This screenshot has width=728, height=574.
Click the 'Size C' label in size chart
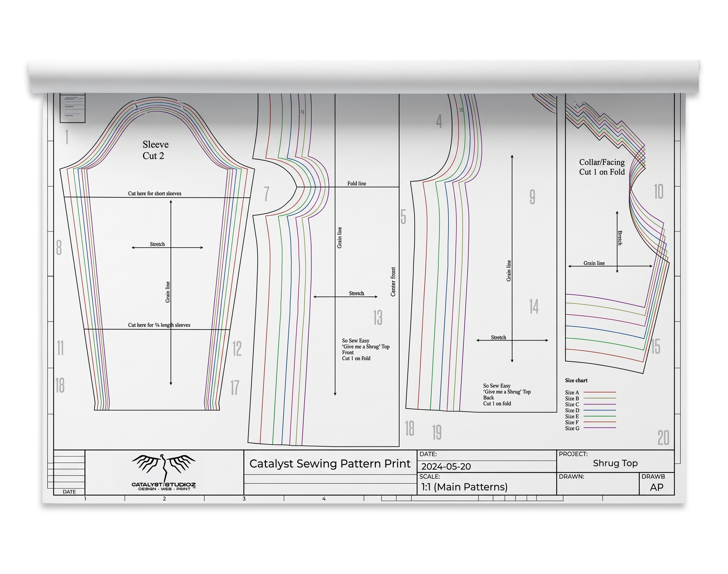pyautogui.click(x=572, y=404)
